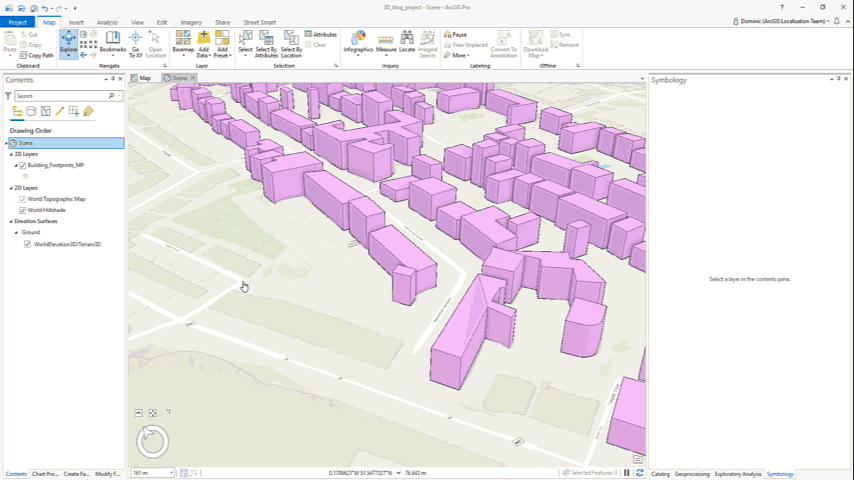Switch to the Imagery ribbon tab

191,22
